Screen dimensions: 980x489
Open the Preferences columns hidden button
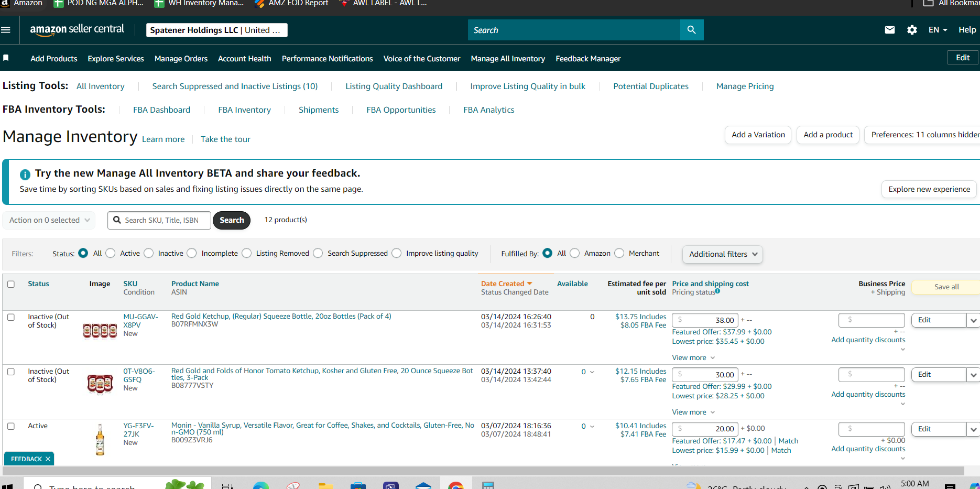tap(922, 135)
